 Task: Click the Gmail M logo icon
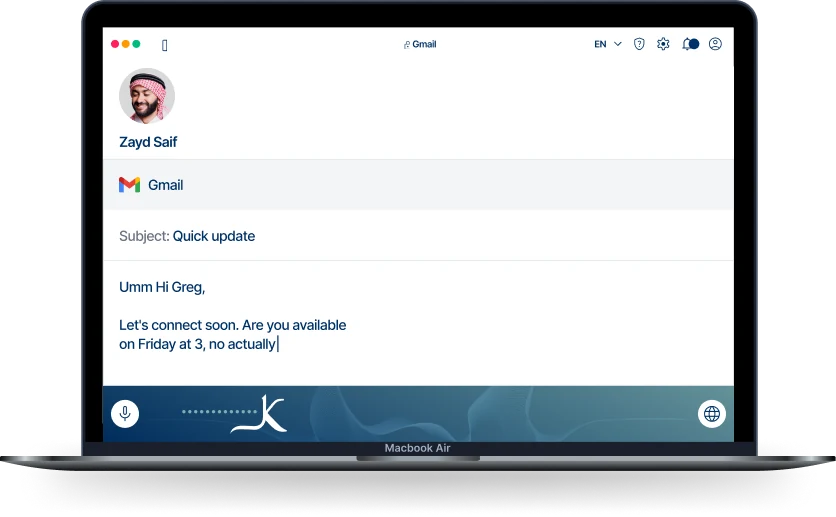click(x=130, y=185)
